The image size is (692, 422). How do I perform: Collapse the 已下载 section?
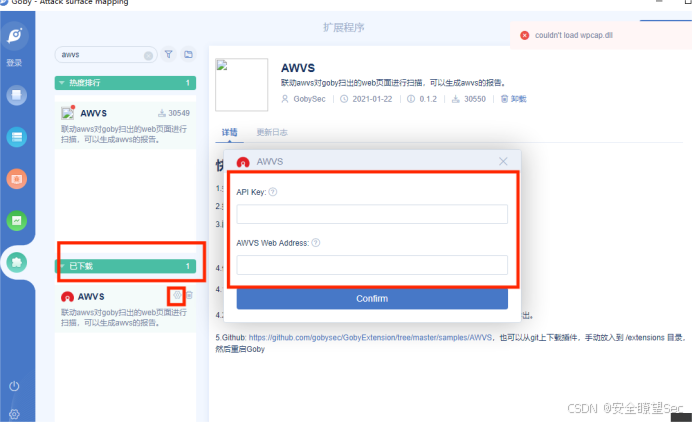[x=125, y=266]
